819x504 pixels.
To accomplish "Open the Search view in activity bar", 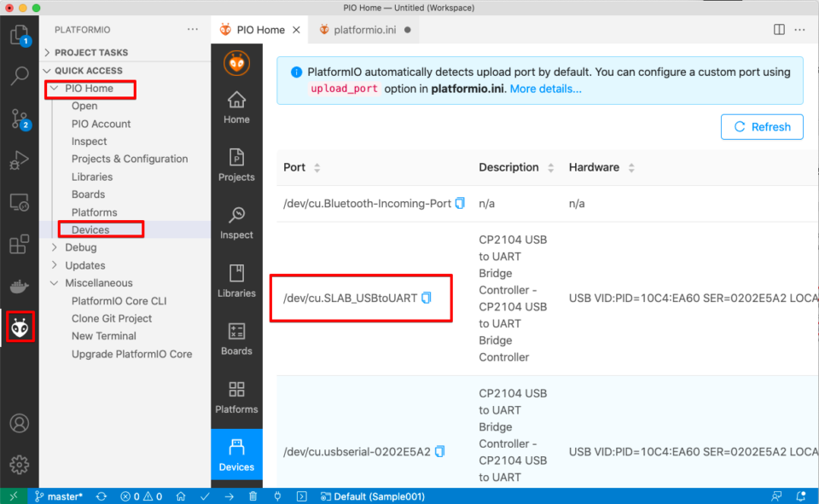I will 20,76.
